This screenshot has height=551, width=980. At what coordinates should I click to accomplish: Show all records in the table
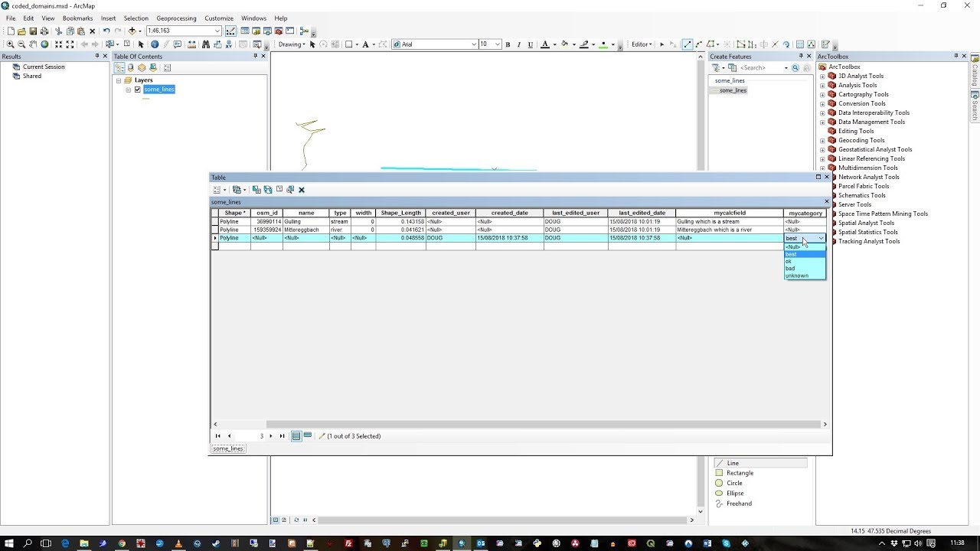pyautogui.click(x=296, y=436)
